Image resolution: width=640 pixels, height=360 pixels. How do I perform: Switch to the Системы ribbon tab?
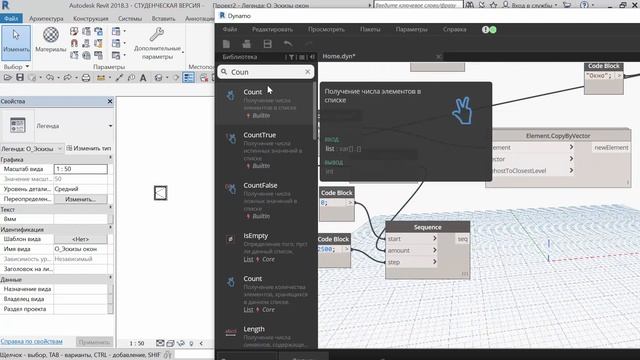tap(130, 19)
